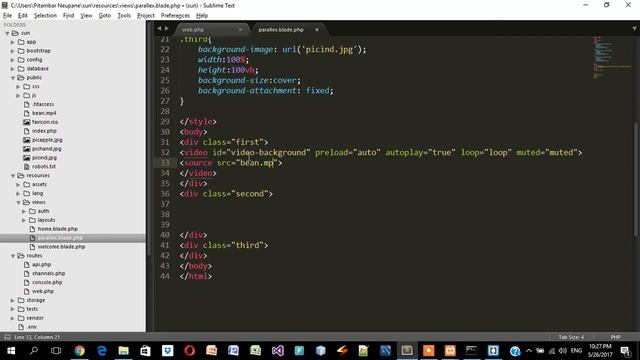
Task: Expand the auth folder
Action: 24,211
